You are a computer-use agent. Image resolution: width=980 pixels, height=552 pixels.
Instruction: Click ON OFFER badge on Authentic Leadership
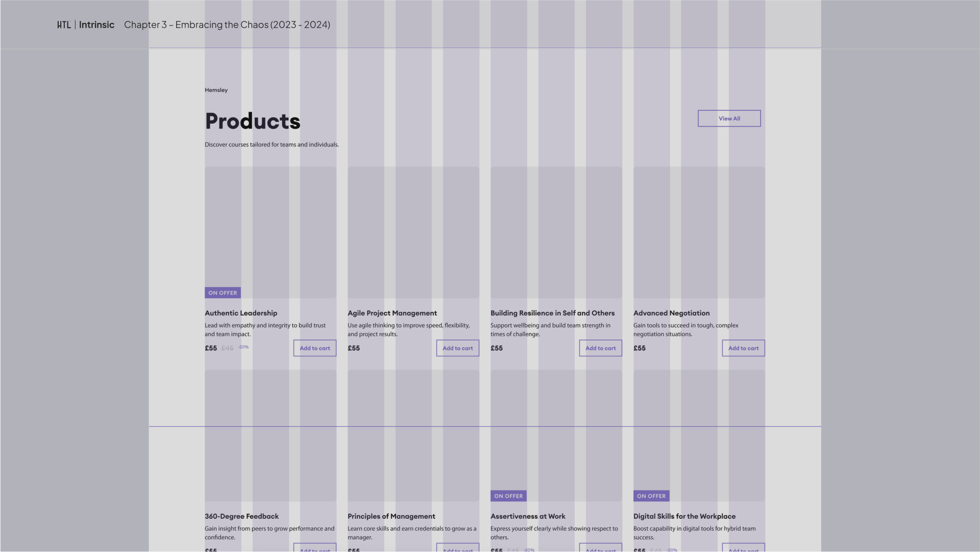tap(223, 293)
